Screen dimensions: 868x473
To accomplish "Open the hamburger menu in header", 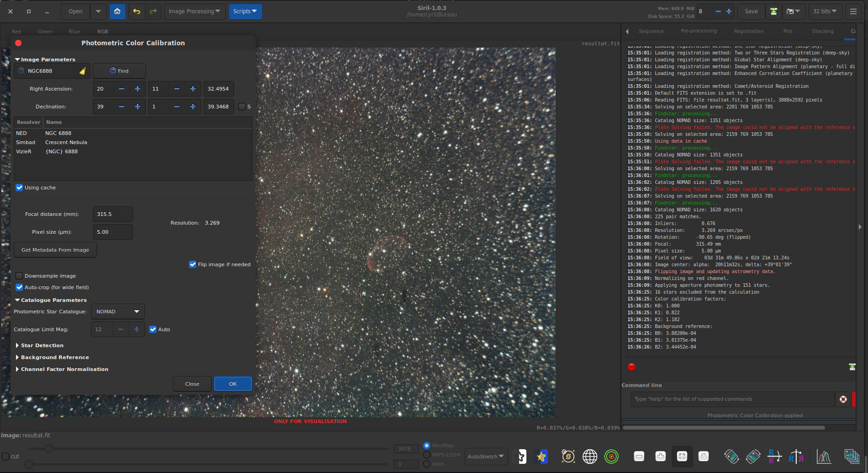I will point(853,11).
